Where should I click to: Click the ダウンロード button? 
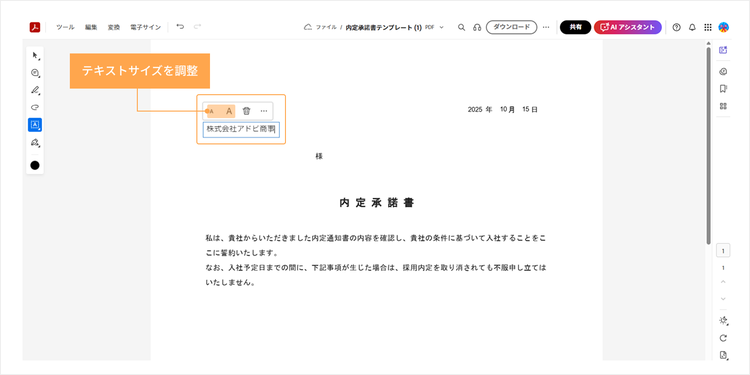pos(511,27)
